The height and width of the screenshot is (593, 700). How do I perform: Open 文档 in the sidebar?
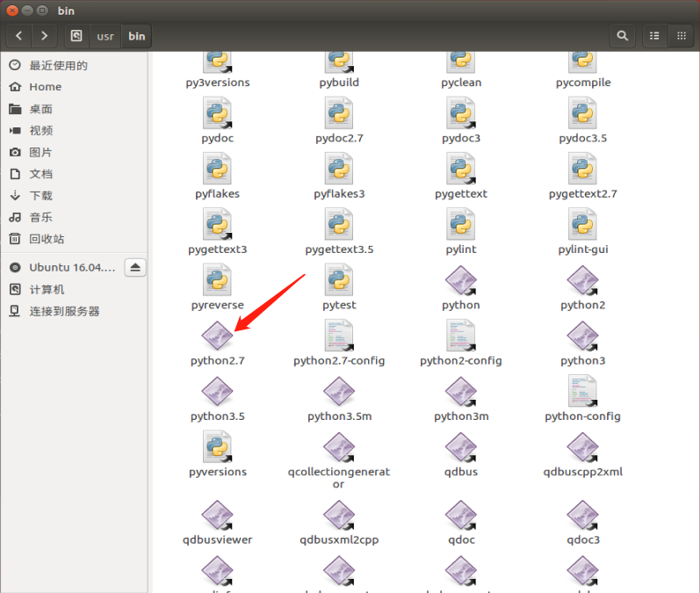(x=74, y=174)
